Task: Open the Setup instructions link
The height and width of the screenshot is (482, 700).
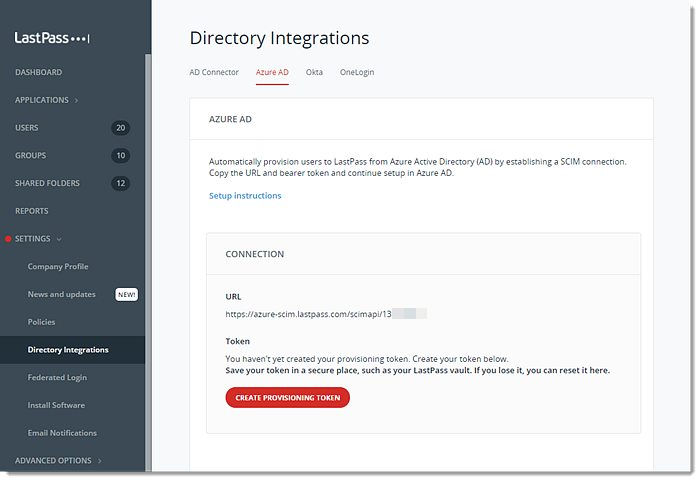Action: click(x=245, y=195)
